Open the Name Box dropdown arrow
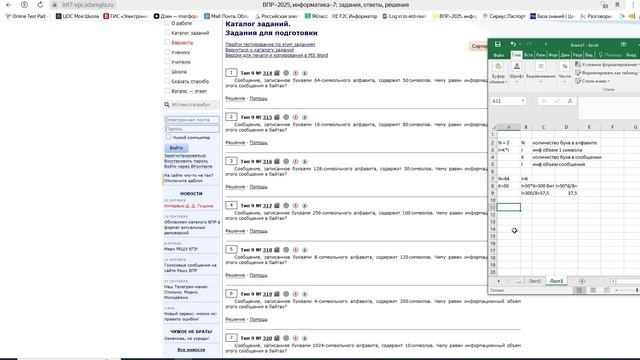 point(523,101)
